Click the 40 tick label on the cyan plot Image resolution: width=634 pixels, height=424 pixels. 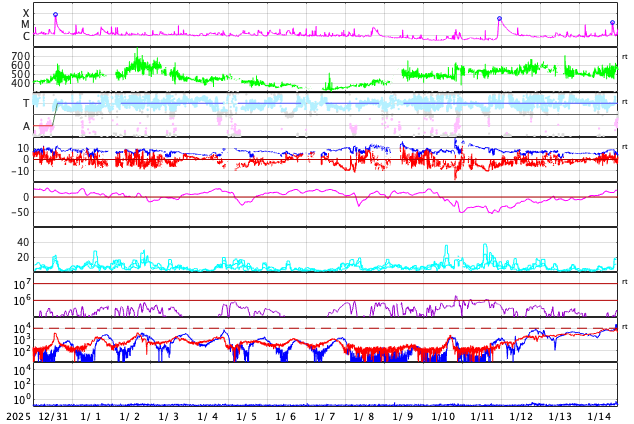[22, 243]
